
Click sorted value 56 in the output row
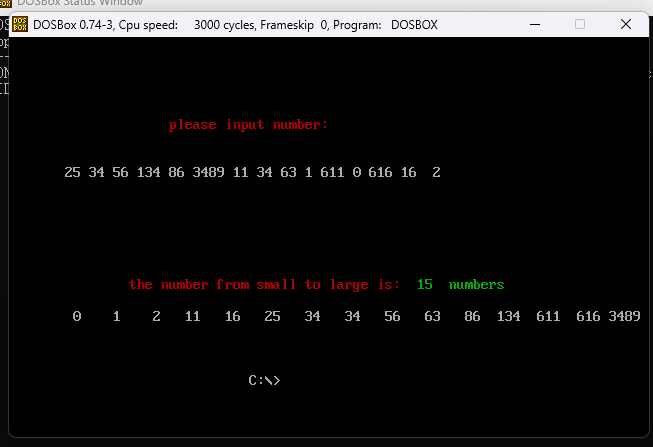click(392, 316)
